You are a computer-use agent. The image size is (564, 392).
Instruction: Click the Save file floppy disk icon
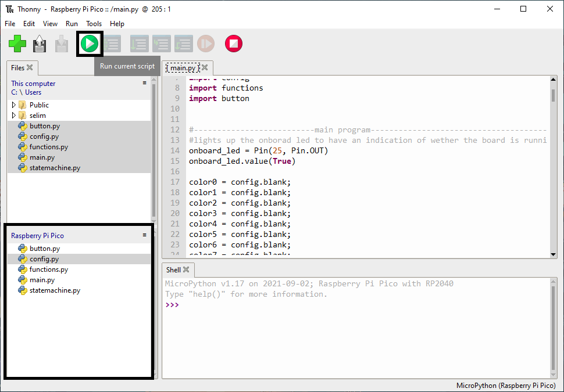[40, 44]
